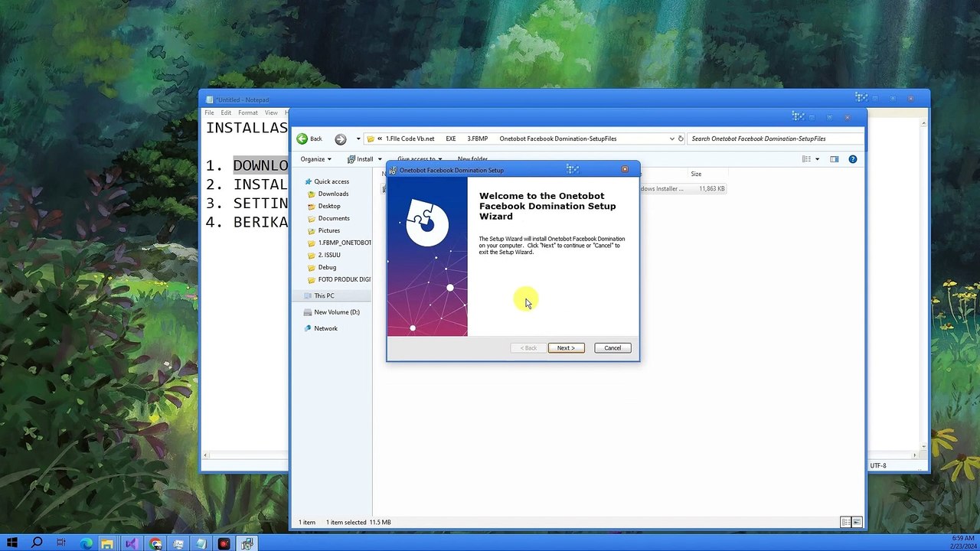The height and width of the screenshot is (551, 980).
Task: Open the Notepad View menu
Action: (x=271, y=112)
